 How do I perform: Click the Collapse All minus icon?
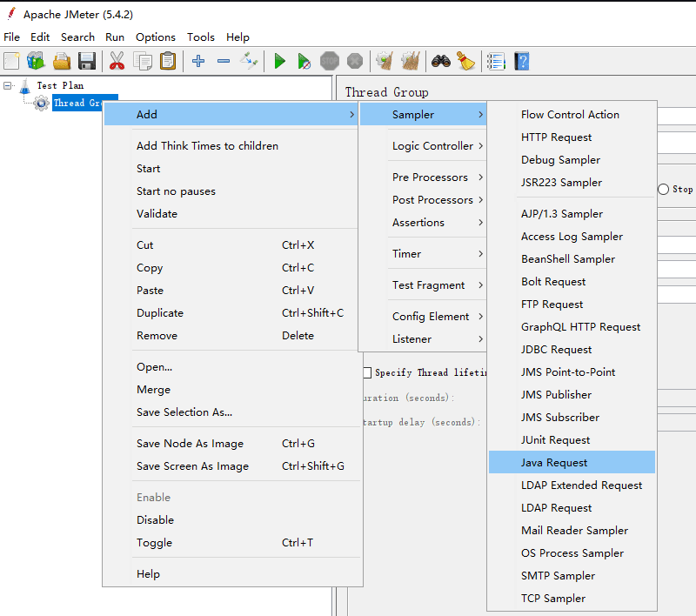[224, 61]
